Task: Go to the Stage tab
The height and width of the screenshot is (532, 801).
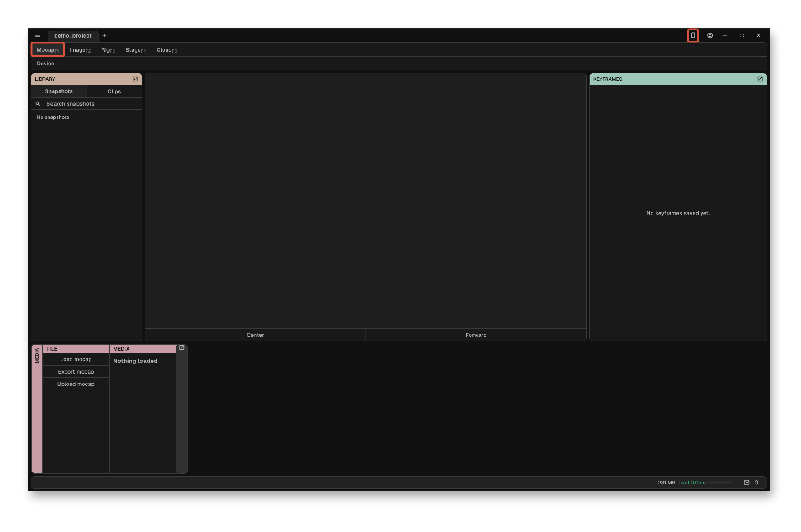Action: click(136, 50)
